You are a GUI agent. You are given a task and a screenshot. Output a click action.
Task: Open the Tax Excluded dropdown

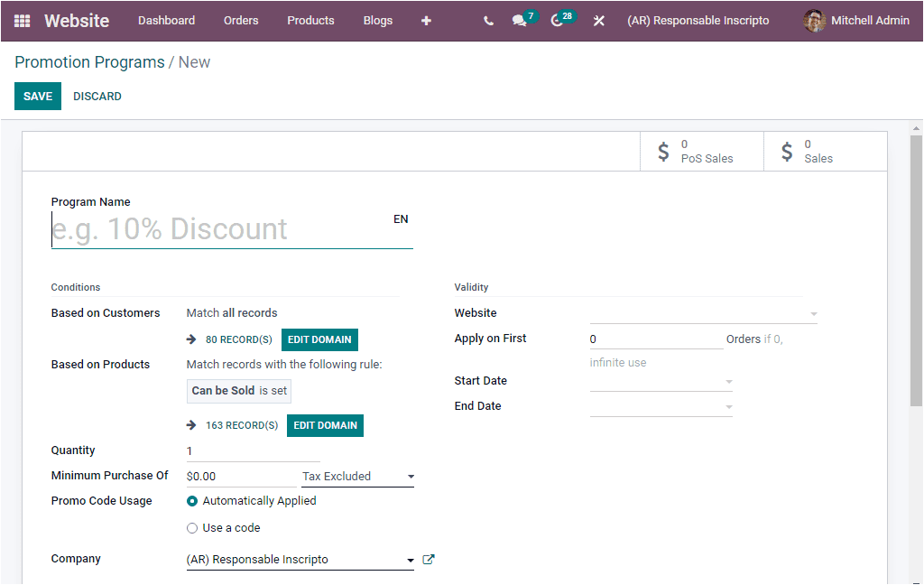[357, 476]
